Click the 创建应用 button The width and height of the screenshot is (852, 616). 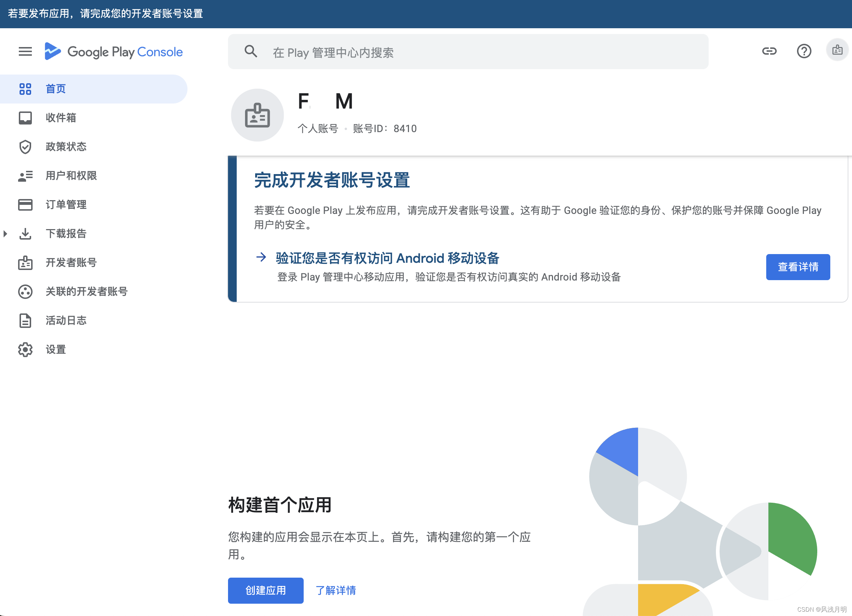point(266,590)
